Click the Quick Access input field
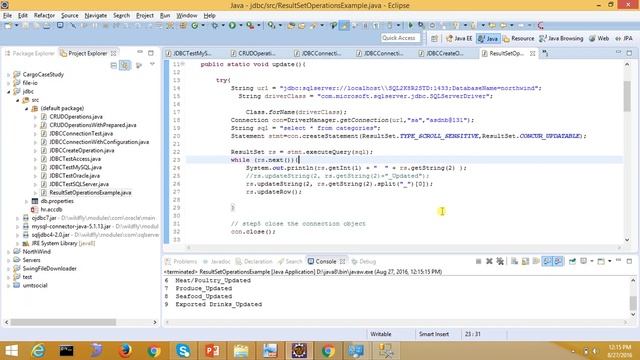 [400, 38]
